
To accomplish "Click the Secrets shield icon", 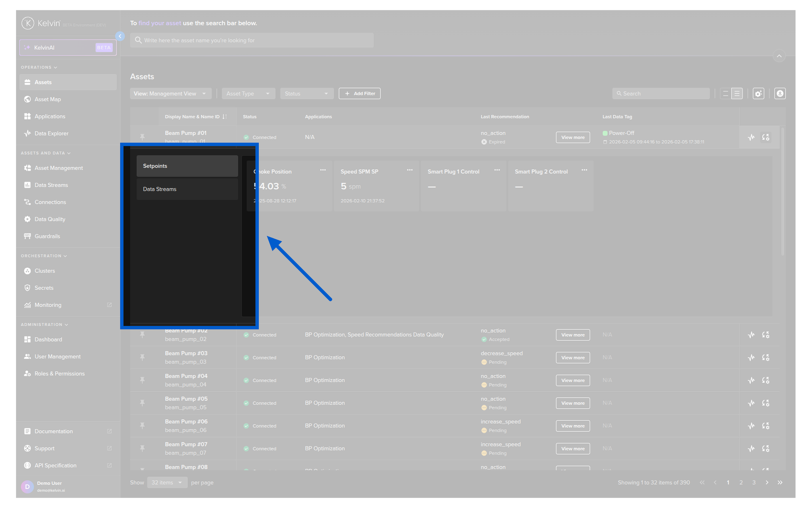I will coord(27,288).
